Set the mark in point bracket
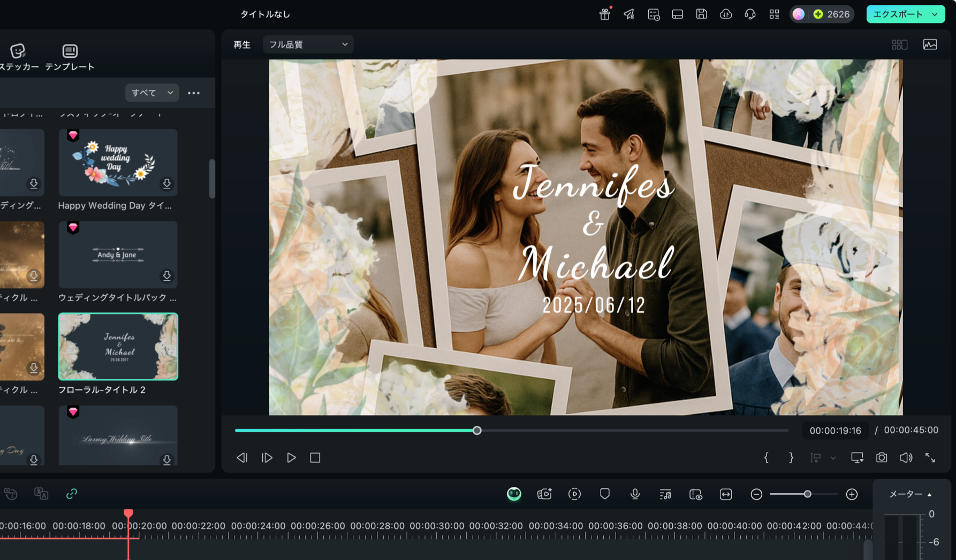The width and height of the screenshot is (956, 560). 767,458
